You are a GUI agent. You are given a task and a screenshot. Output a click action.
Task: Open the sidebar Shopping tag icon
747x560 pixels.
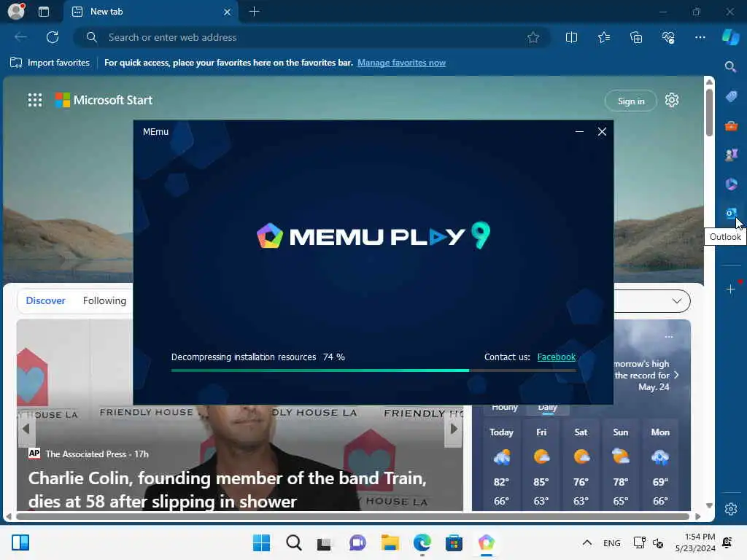[731, 97]
